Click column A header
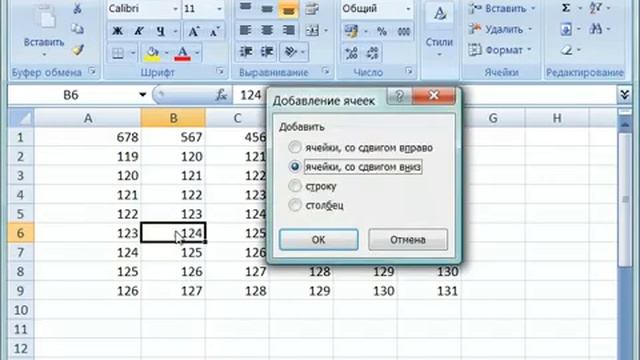This screenshot has height=360, width=640. [88, 118]
